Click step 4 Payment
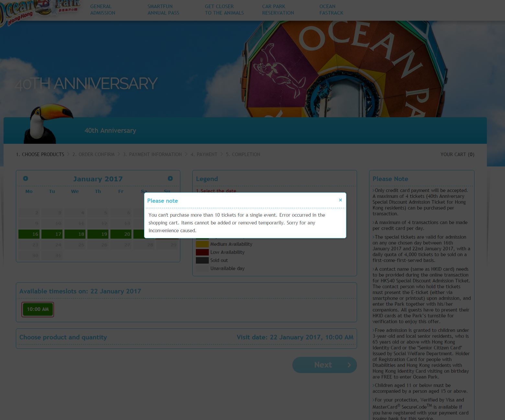505x420 pixels. [x=204, y=154]
